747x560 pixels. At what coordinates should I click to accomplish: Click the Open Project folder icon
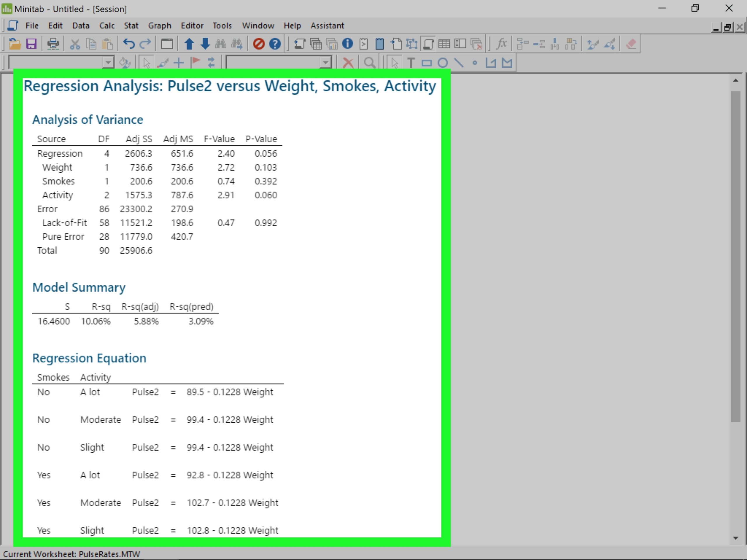click(x=15, y=44)
